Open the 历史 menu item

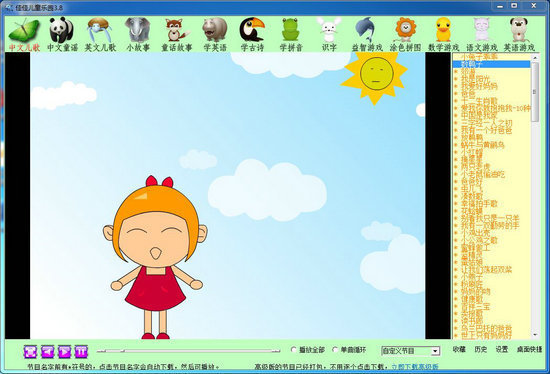click(481, 349)
